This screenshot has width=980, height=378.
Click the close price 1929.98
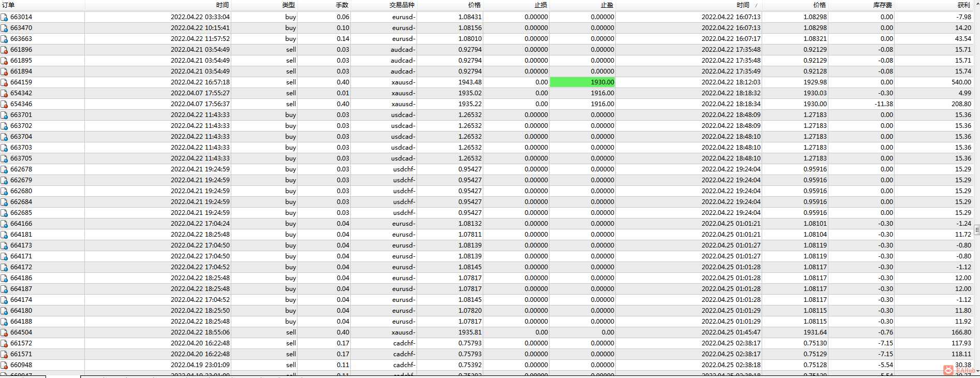(815, 82)
